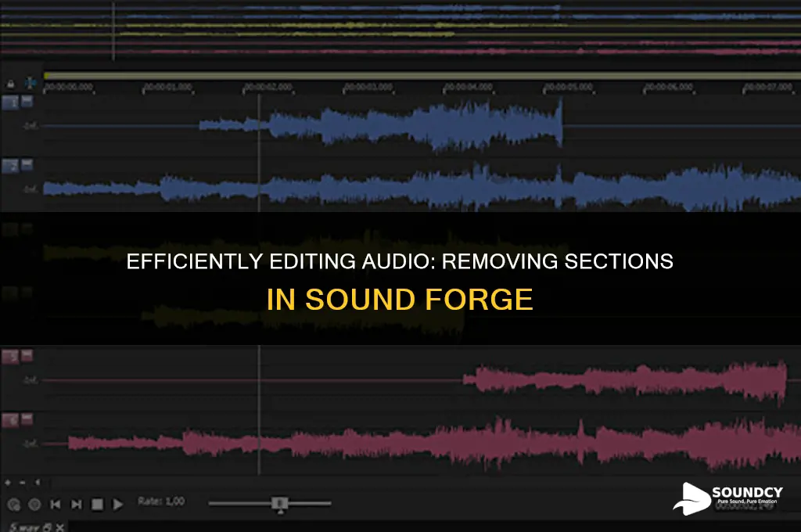Go to start with the skip-back button
This screenshot has width=801, height=532.
click(x=56, y=505)
